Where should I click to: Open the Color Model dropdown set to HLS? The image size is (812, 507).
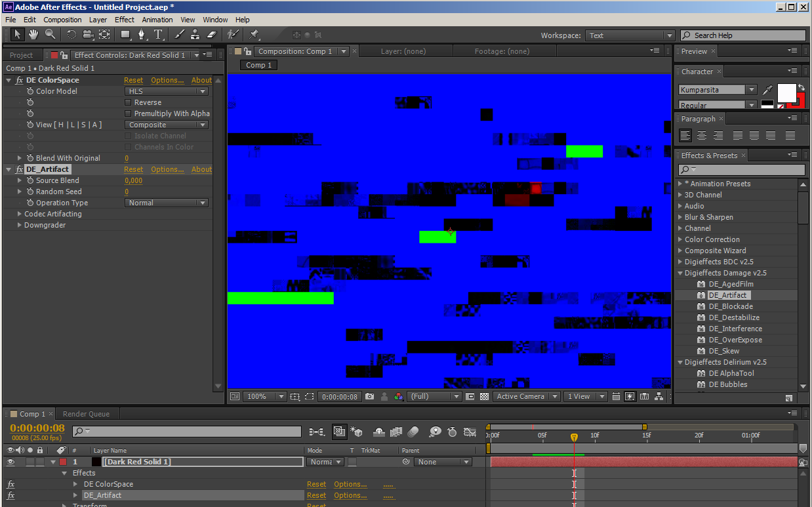tap(167, 91)
